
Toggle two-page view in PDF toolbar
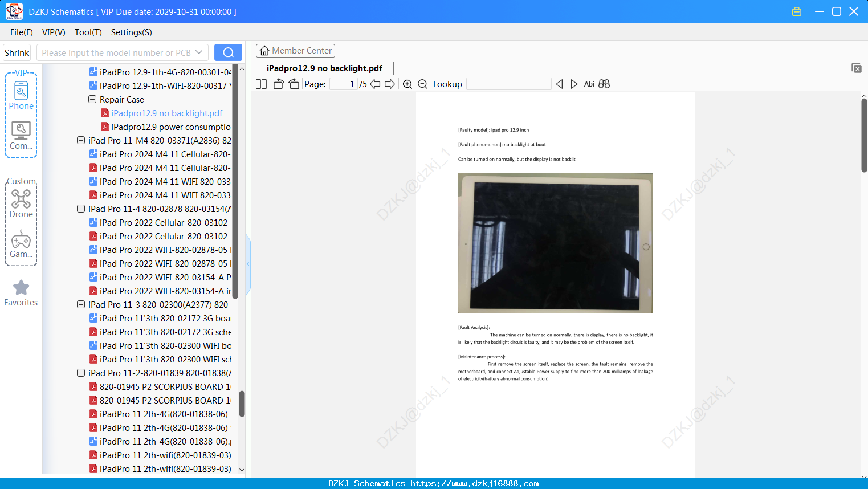261,84
